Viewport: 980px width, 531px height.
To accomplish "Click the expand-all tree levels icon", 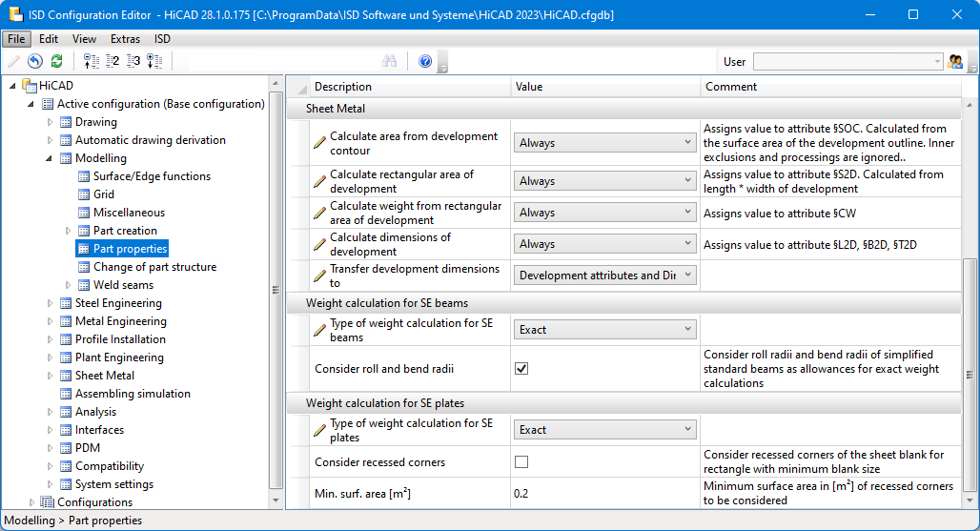I will [154, 61].
